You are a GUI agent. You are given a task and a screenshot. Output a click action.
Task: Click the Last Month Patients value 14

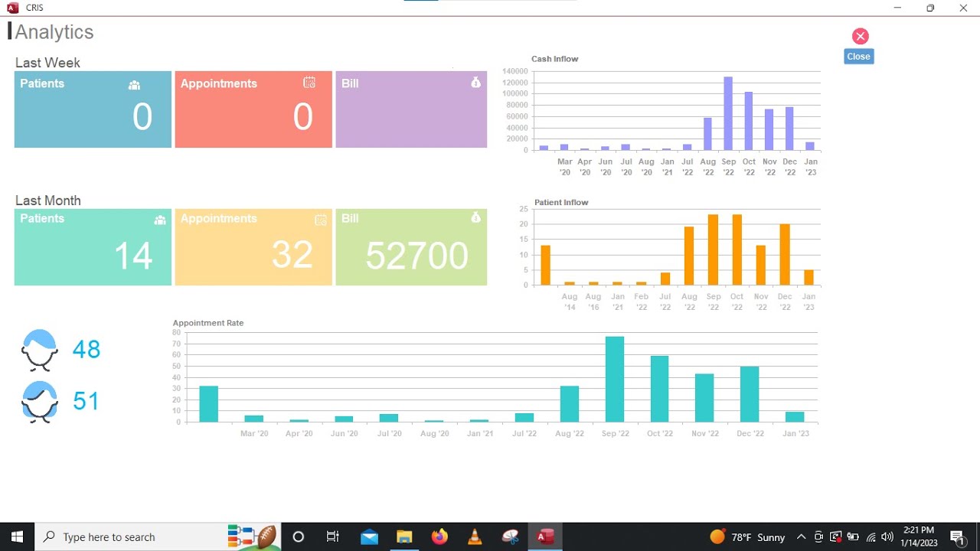(x=133, y=256)
